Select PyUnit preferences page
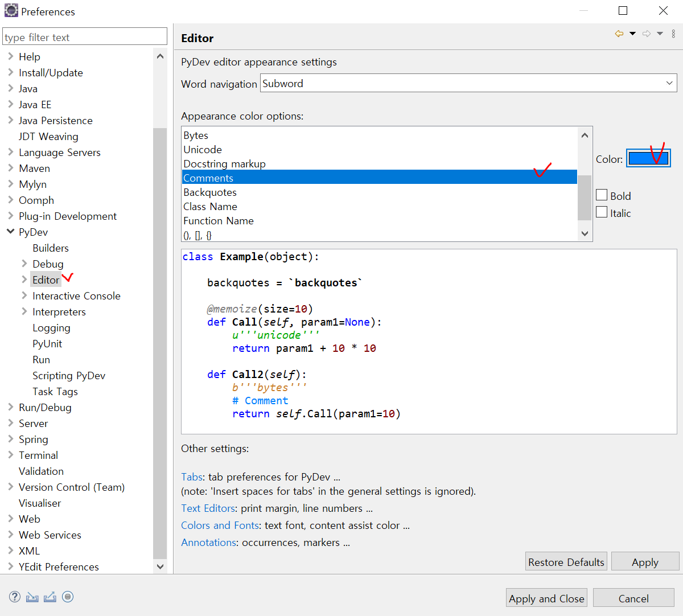 coord(47,343)
